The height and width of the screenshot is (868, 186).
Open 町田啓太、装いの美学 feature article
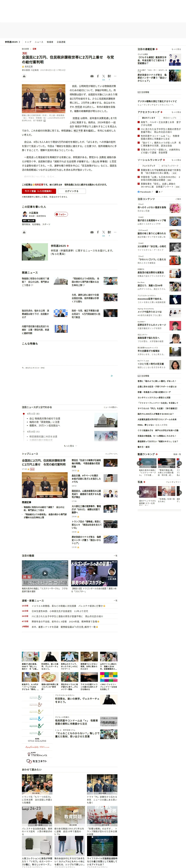[x=77, y=700]
